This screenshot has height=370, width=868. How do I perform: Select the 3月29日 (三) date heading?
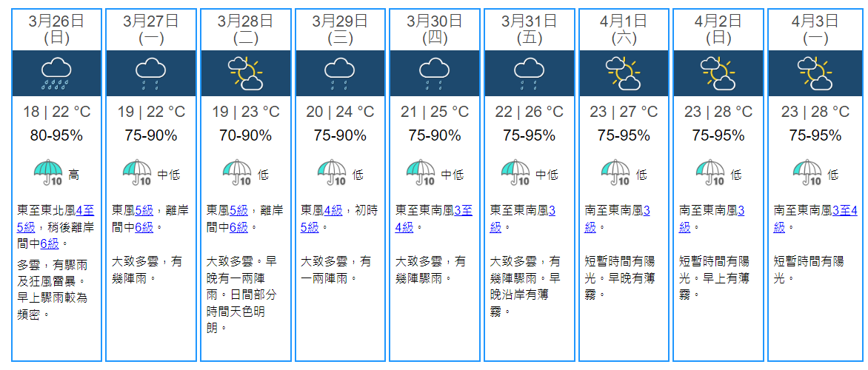pyautogui.click(x=340, y=29)
